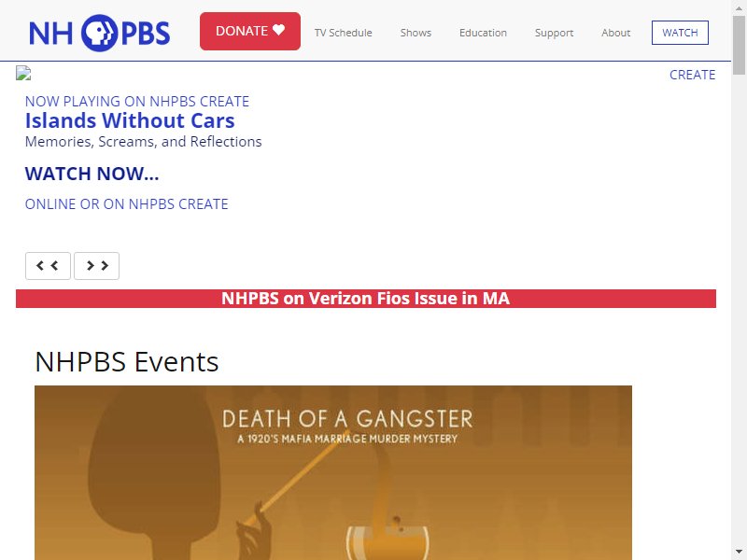
Task: Click the episode title Memories, Screams, and Reflections
Action: tap(144, 142)
